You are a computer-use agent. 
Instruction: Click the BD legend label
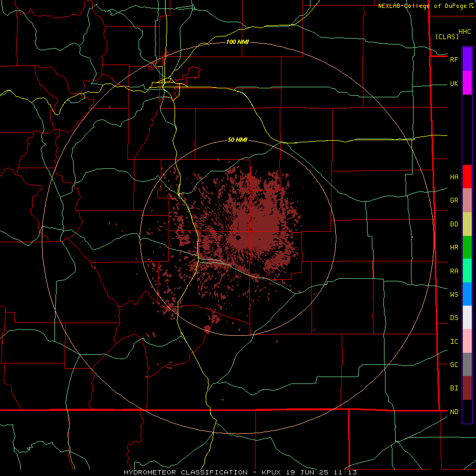click(454, 224)
